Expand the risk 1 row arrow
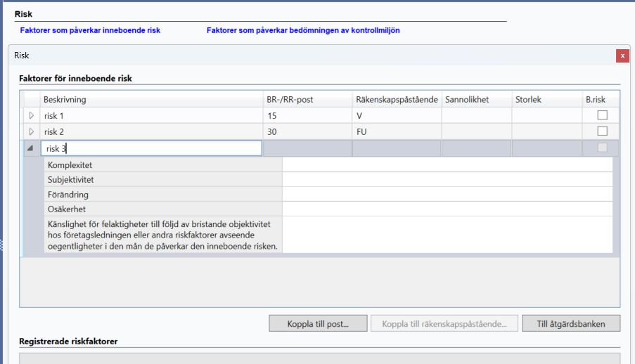The width and height of the screenshot is (635, 364). pos(31,116)
